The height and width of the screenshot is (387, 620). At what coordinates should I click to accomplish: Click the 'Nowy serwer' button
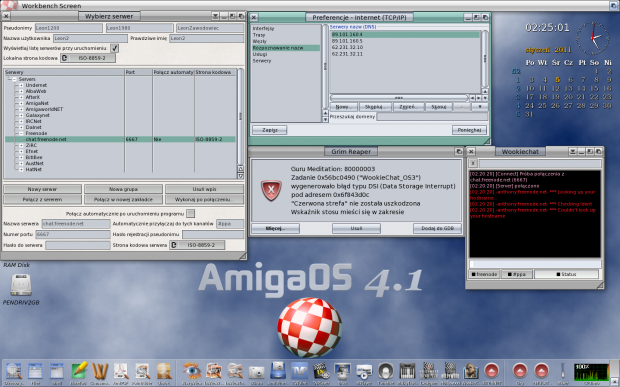tap(42, 189)
